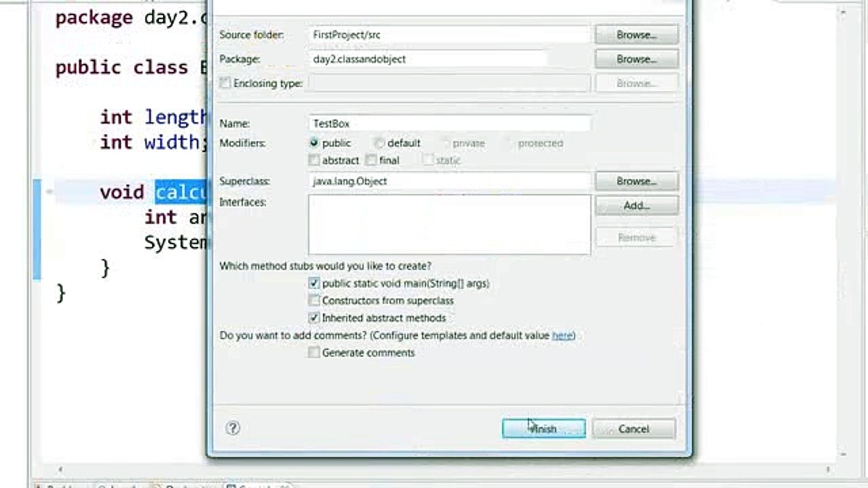Enable Generate comments

pyautogui.click(x=314, y=352)
